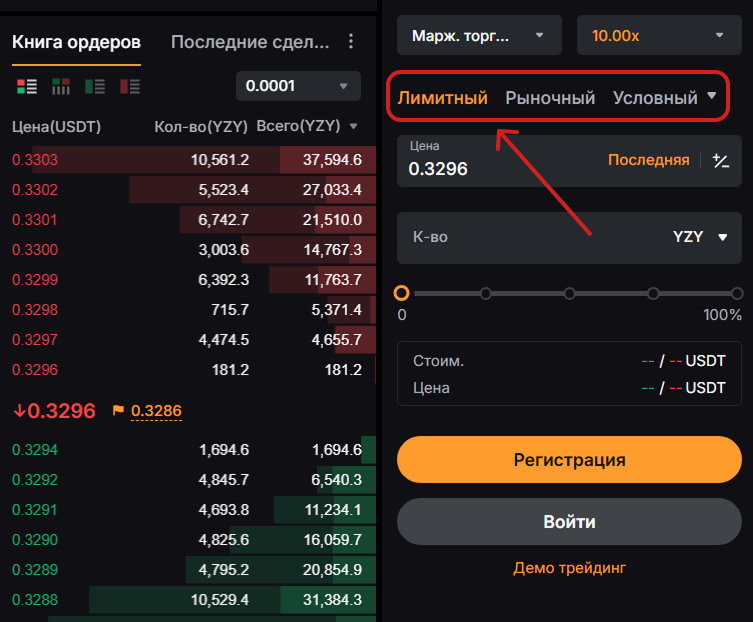The width and height of the screenshot is (753, 622).
Task: Click the plus/minus price adjust icon
Action: [x=721, y=160]
